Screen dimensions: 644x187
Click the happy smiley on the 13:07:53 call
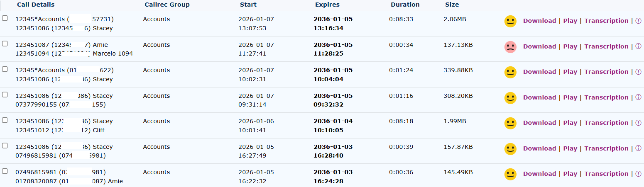click(510, 21)
